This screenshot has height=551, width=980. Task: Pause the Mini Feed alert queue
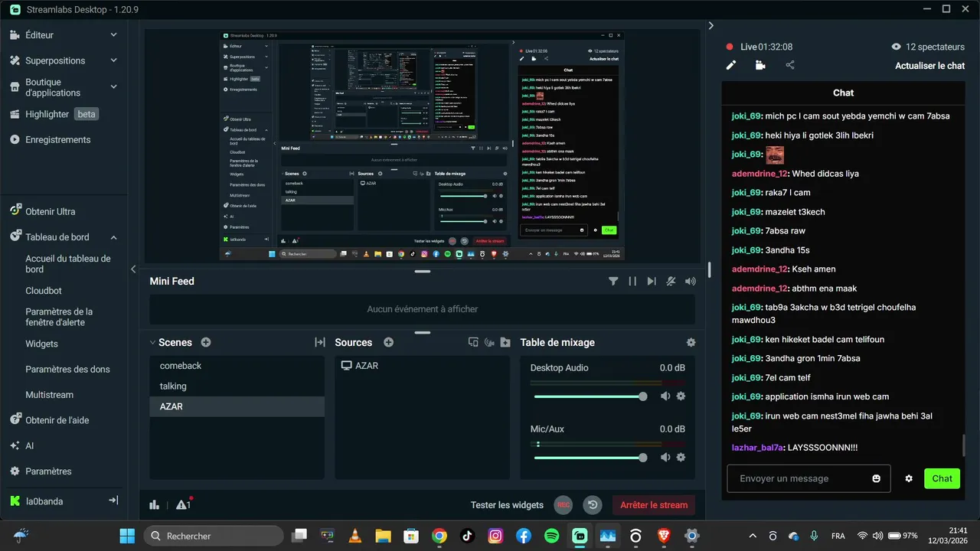pos(632,282)
